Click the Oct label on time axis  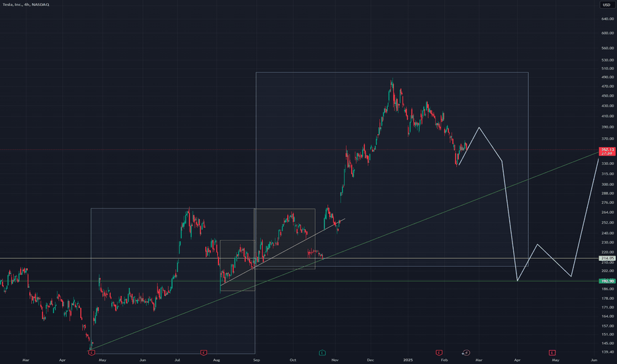(293, 359)
